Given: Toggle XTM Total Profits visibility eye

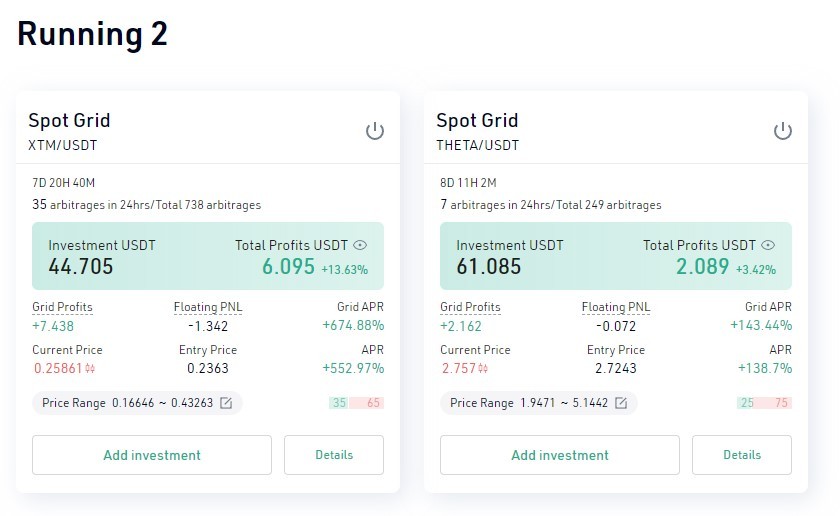Looking at the screenshot, I should 360,245.
